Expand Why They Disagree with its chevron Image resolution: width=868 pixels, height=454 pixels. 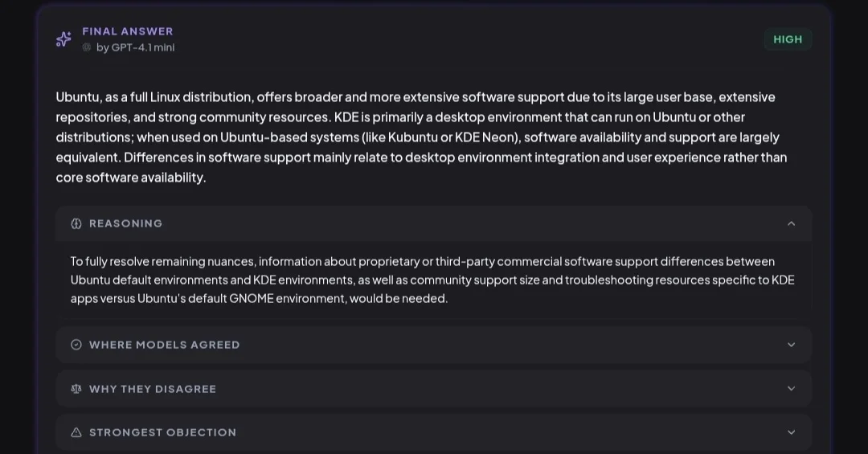(791, 389)
